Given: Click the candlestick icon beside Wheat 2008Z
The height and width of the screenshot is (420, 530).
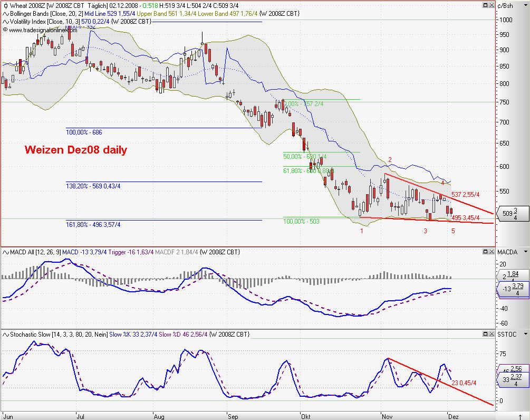Looking at the screenshot, I should point(5,6).
